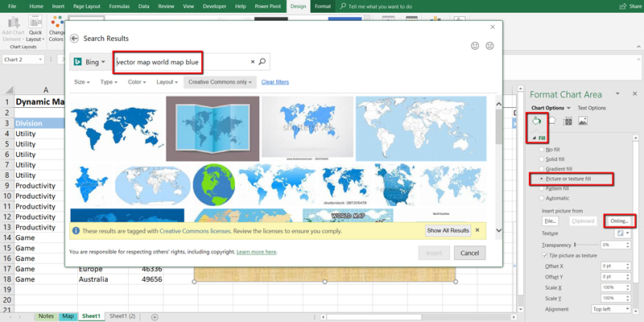
Task: Open the Size & Properties icon
Action: 568,122
